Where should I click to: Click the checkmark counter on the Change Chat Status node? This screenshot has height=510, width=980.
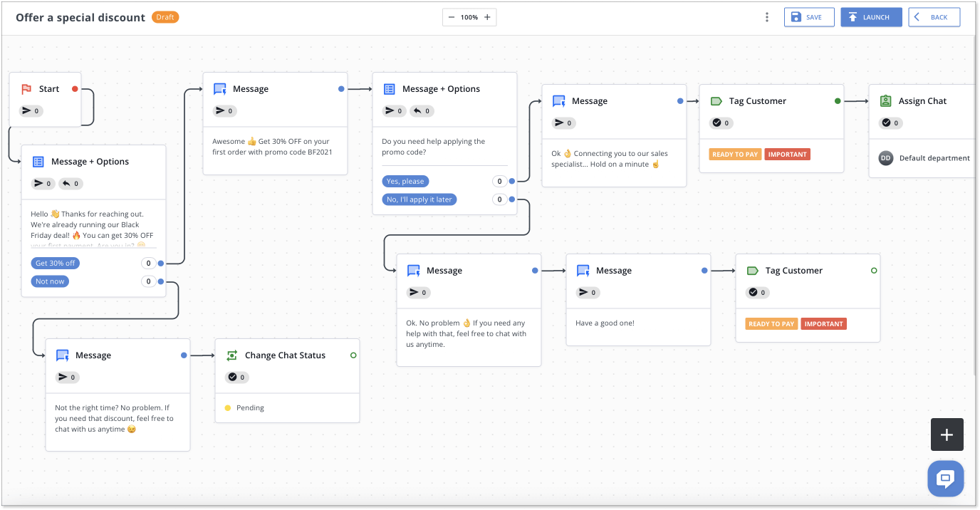pyautogui.click(x=237, y=378)
